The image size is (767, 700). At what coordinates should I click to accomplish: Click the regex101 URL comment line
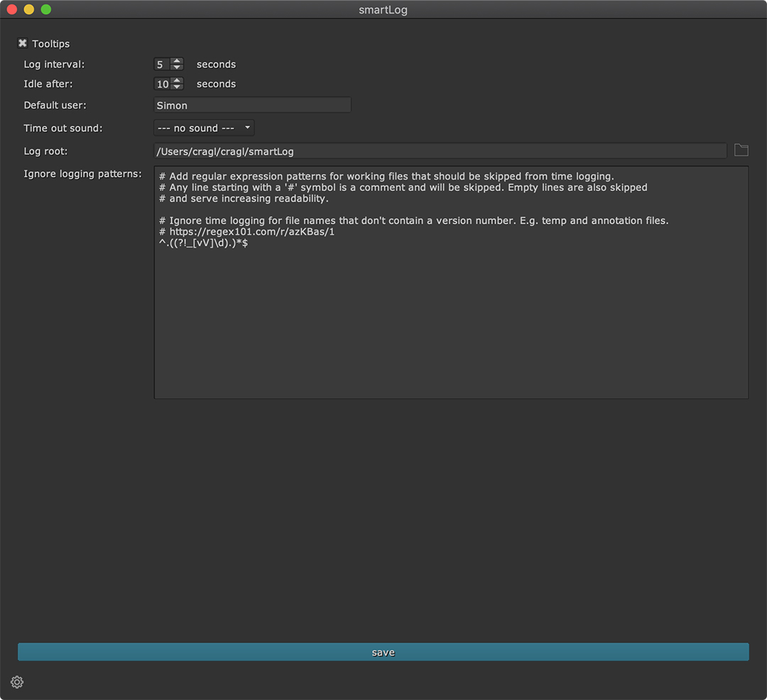tap(247, 231)
